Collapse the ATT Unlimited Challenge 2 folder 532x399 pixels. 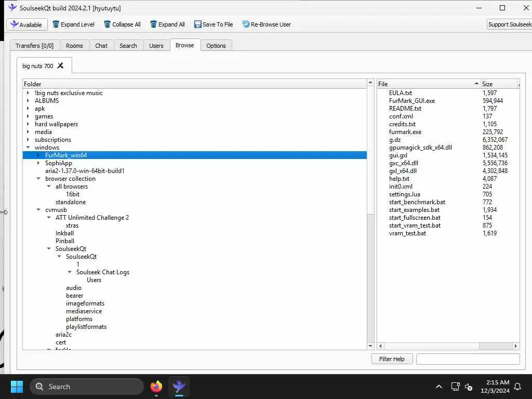coord(49,218)
